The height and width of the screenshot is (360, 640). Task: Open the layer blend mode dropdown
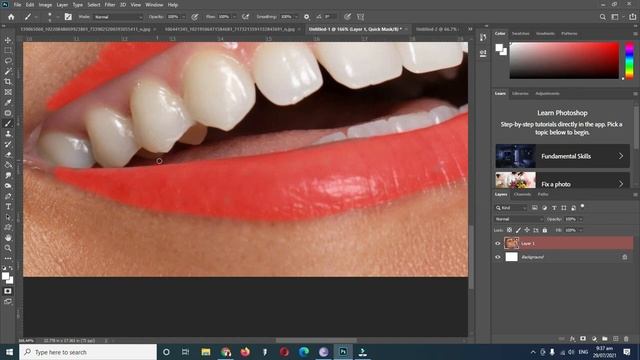click(519, 219)
